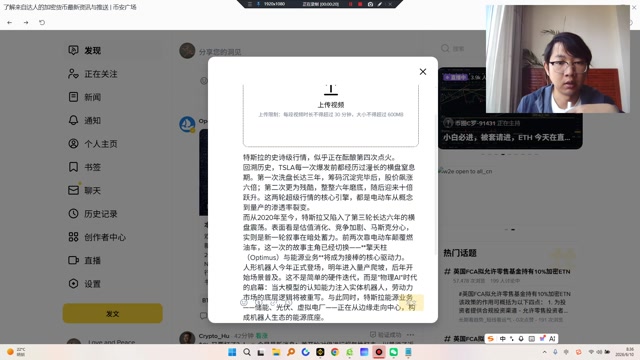Open Binance app in taskbar
The image size is (640, 360).
(320, 352)
